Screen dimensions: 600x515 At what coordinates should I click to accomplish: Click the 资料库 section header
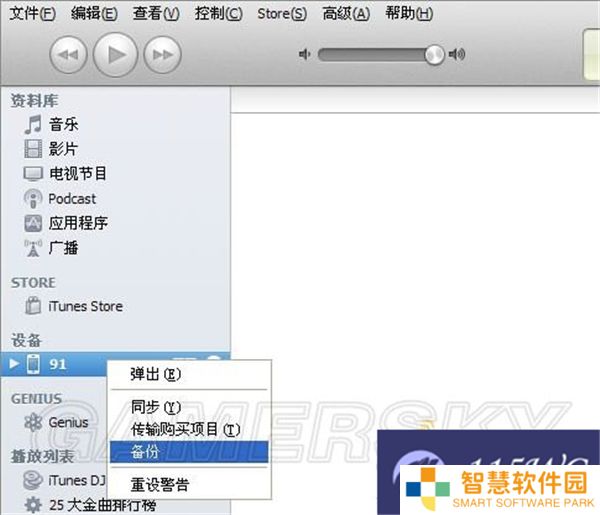34,101
